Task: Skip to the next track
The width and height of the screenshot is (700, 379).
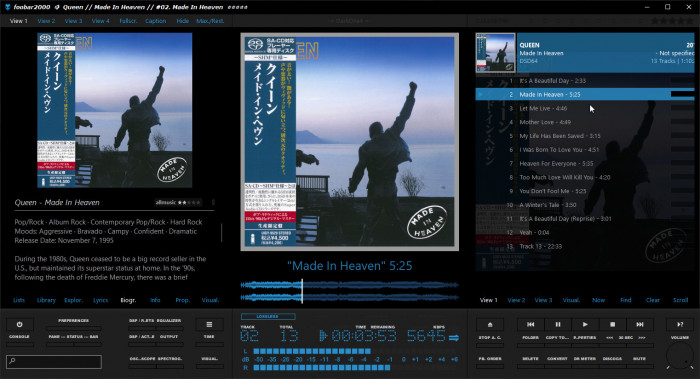Action: (640, 325)
